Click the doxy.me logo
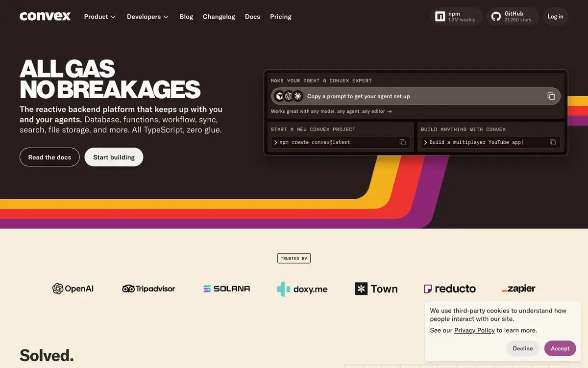 click(302, 289)
